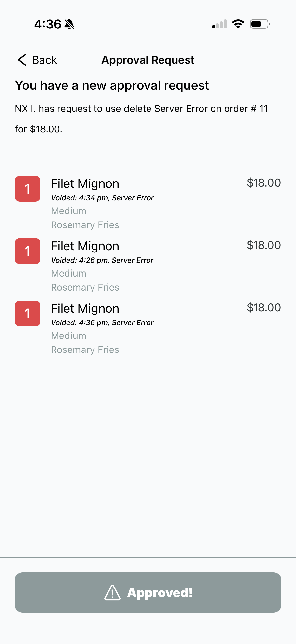296x644 pixels.
Task: Tap the "Voided: 4:26 pm, Server Error" note
Action: 102,260
